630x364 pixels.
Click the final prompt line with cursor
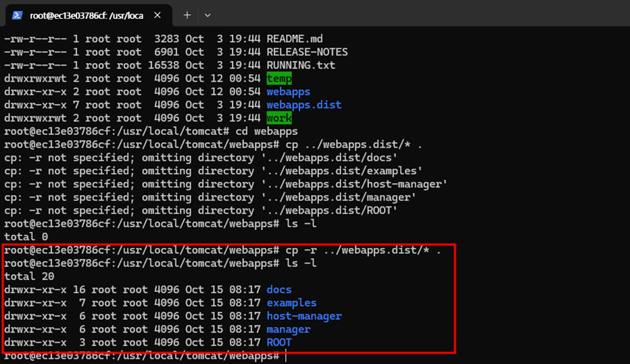(145, 356)
